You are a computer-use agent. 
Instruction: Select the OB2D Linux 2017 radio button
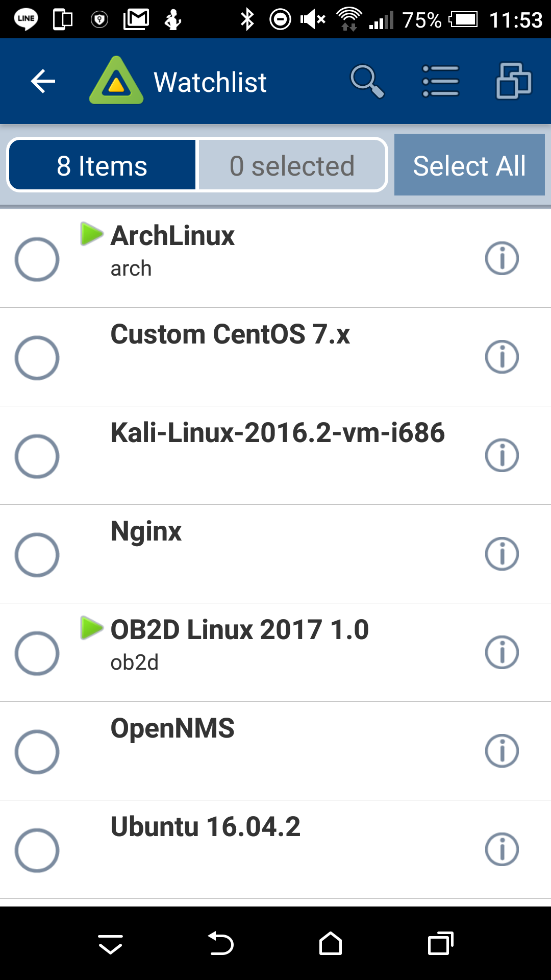coord(37,653)
